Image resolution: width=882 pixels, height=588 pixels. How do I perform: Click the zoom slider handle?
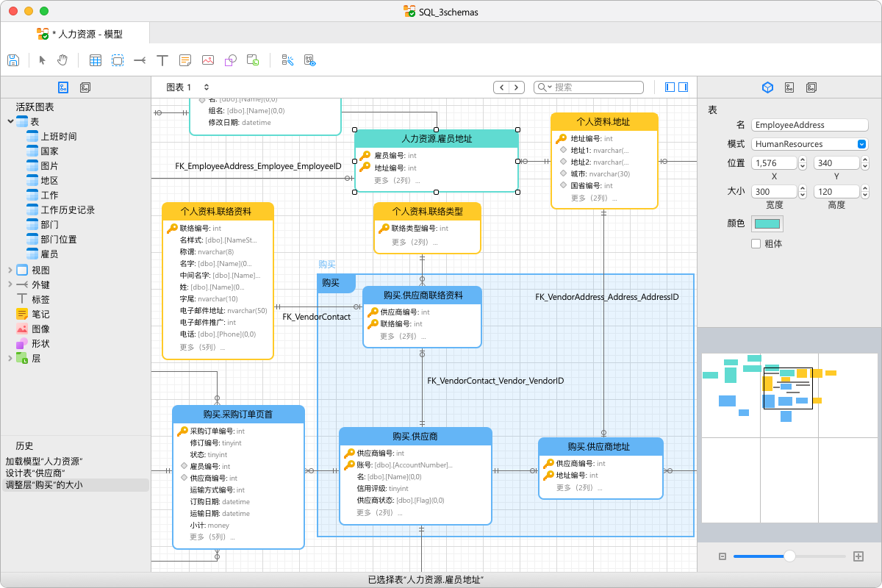tap(789, 556)
